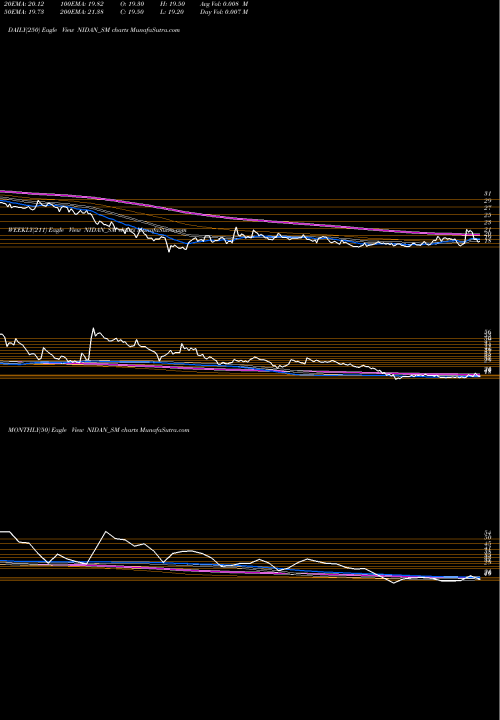This screenshot has height=720, width=500.
Task: Click the high price H: 19.59
Action: coord(175,4)
